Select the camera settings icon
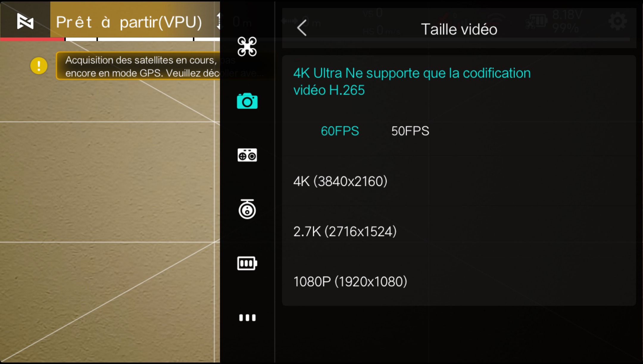 tap(247, 101)
